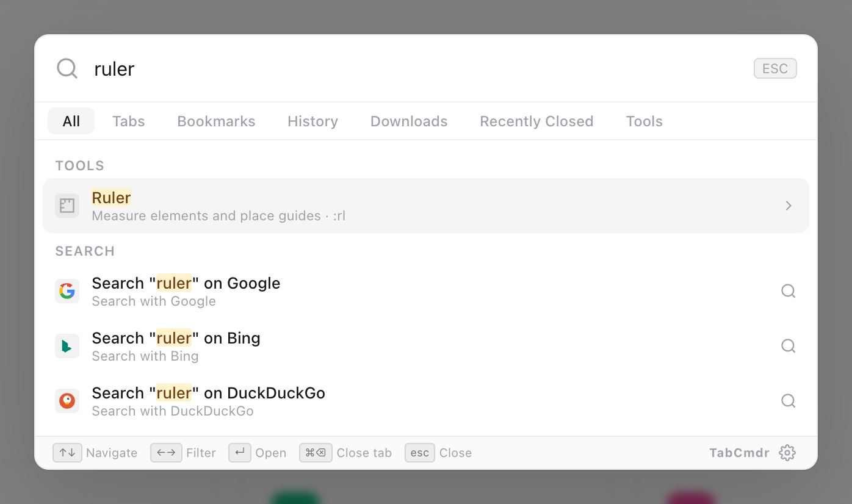Click the up/down Navigate key hint
This screenshot has height=504, width=852.
point(67,453)
